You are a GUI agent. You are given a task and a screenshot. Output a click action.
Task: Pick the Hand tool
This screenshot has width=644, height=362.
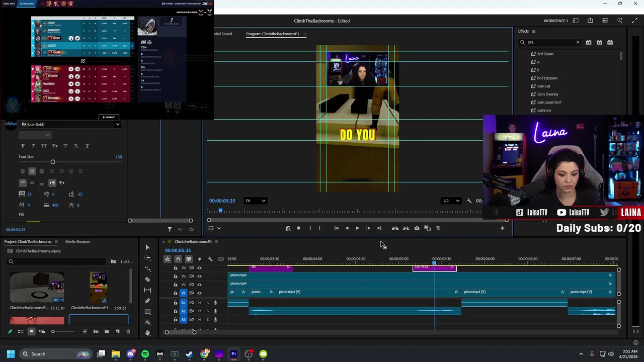[x=147, y=332]
